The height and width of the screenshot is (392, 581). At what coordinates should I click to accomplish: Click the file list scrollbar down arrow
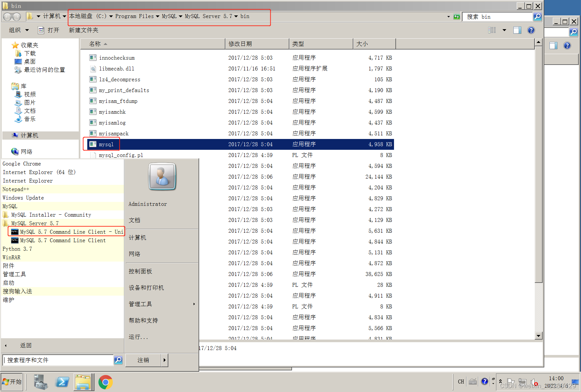(538, 336)
